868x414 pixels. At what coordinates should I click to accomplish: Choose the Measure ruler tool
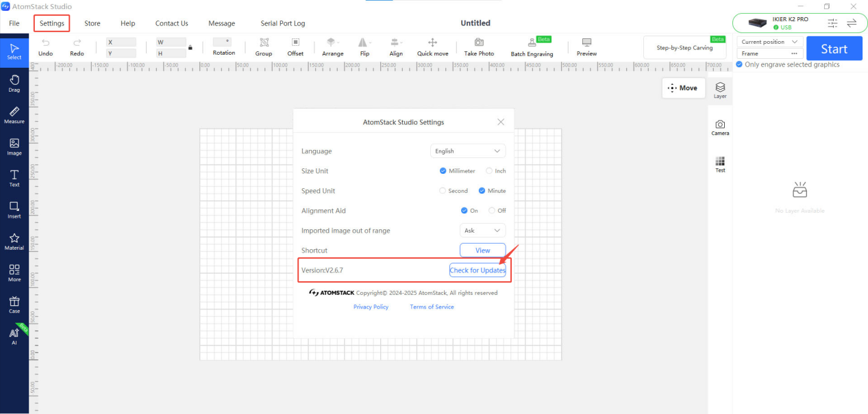click(x=14, y=114)
